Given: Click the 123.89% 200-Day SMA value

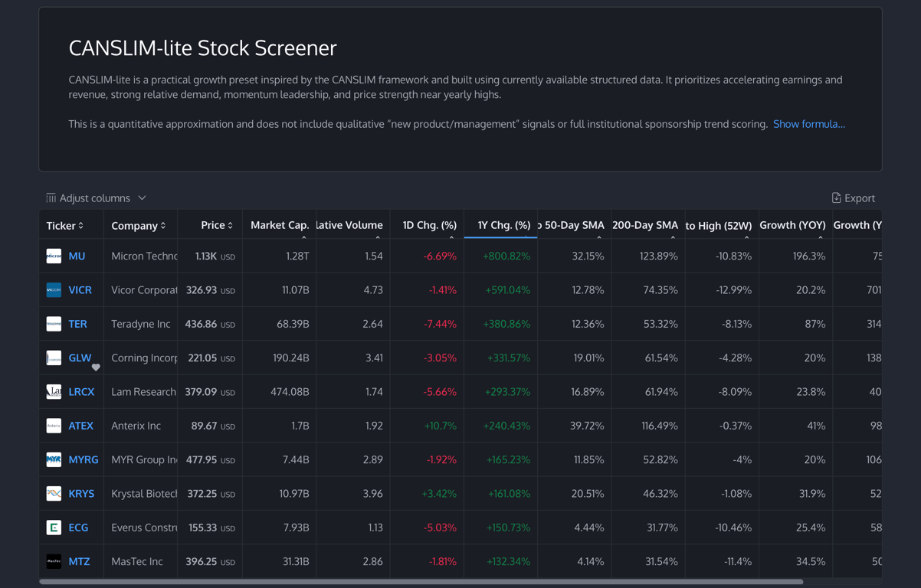Looking at the screenshot, I should 659,256.
